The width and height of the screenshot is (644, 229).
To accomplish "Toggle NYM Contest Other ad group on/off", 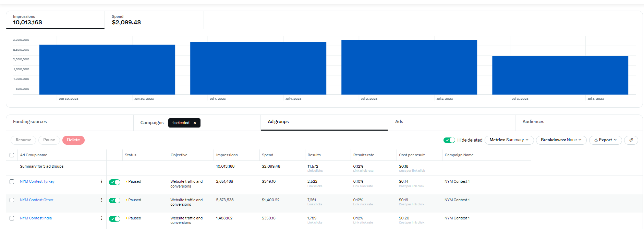I will [x=114, y=201].
